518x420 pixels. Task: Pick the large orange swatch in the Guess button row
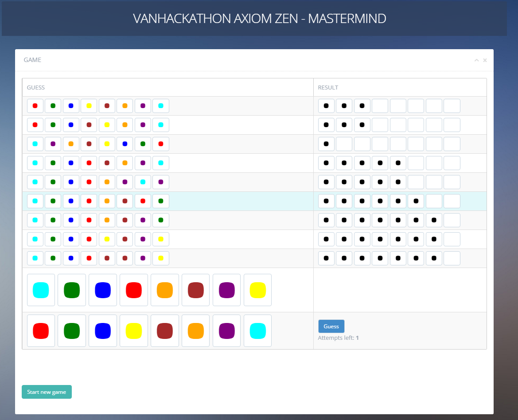[195, 331]
